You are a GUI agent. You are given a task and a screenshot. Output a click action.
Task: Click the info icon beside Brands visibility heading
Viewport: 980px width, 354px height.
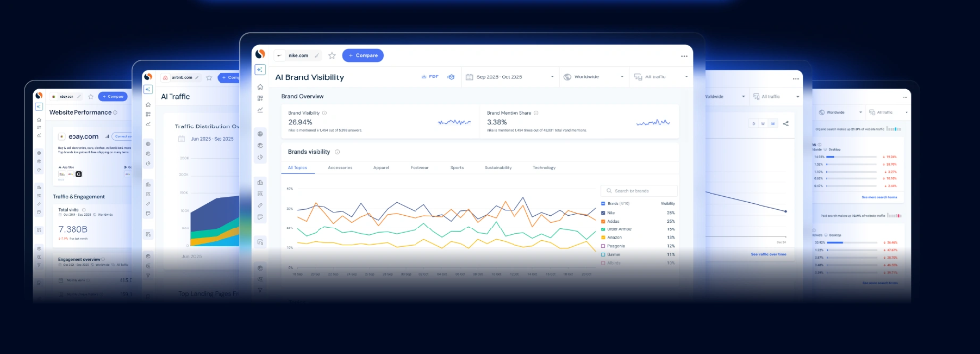[337, 152]
